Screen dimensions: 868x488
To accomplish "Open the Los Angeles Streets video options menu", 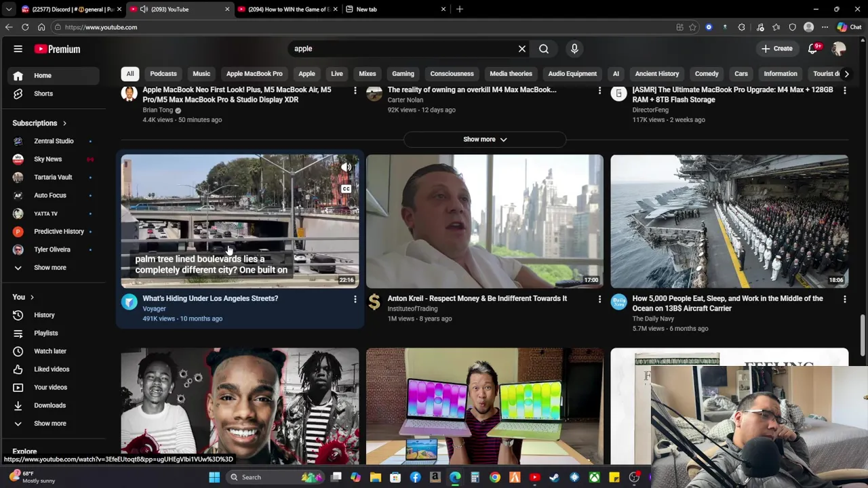I will pyautogui.click(x=355, y=299).
